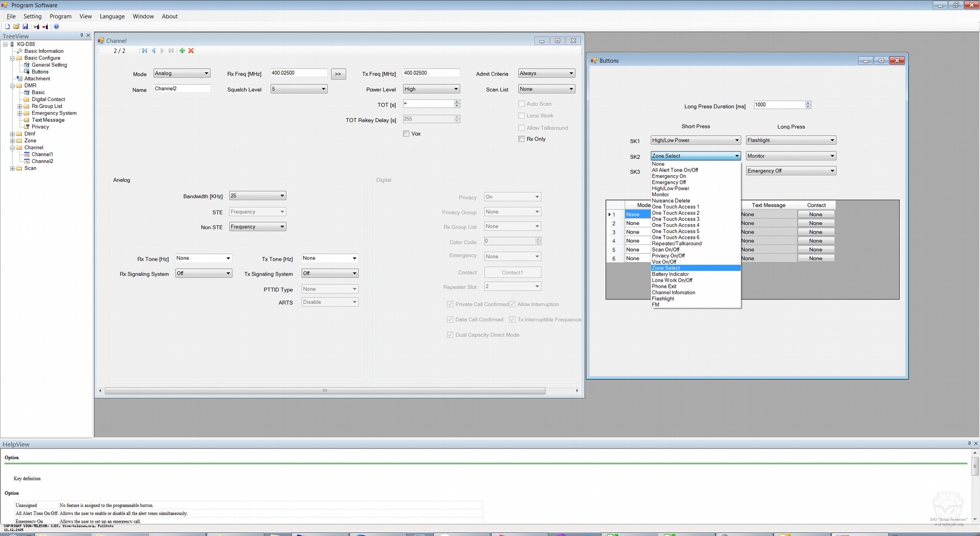980x536 pixels.
Task: Click the Save floppy disk icon
Action: click(25, 27)
